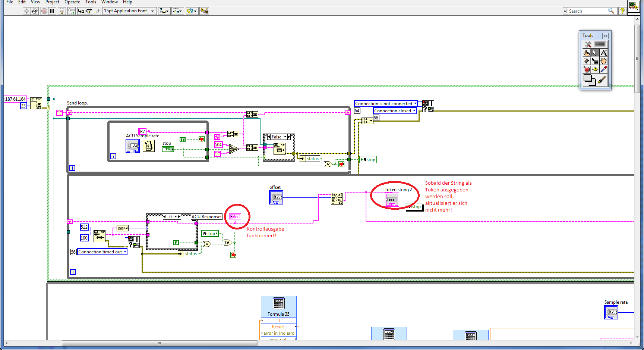
Task: Click the magnifier icon in Search box
Action: tap(611, 11)
